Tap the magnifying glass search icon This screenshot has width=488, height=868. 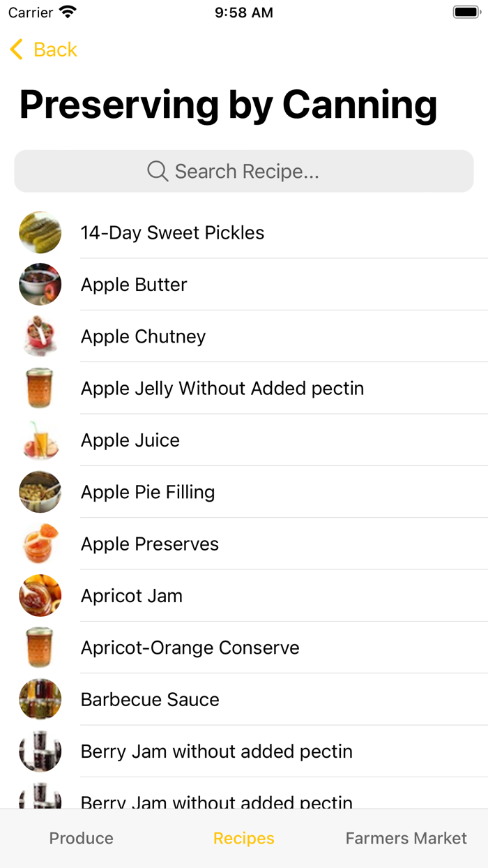[157, 171]
